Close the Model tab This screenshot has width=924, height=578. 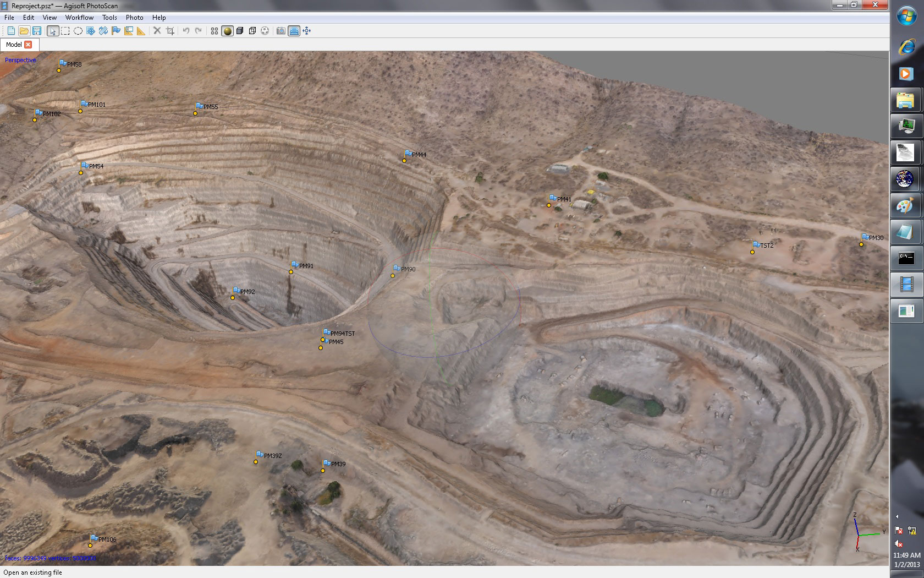28,45
